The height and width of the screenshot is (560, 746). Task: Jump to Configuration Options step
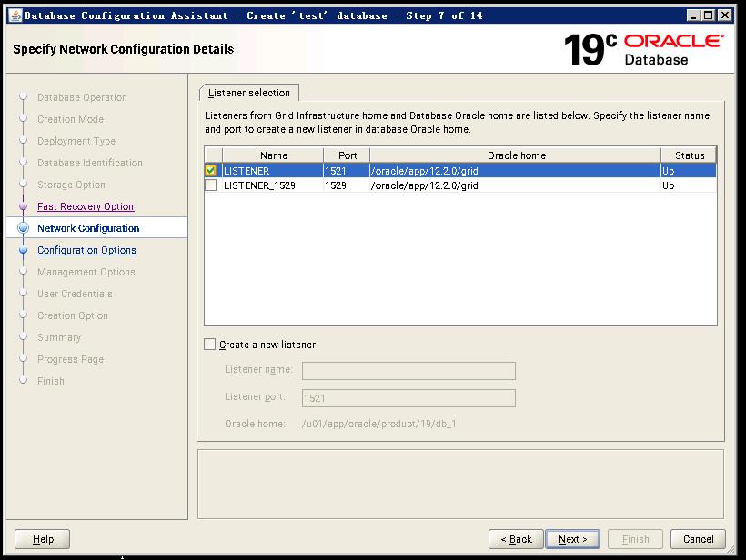tap(87, 250)
